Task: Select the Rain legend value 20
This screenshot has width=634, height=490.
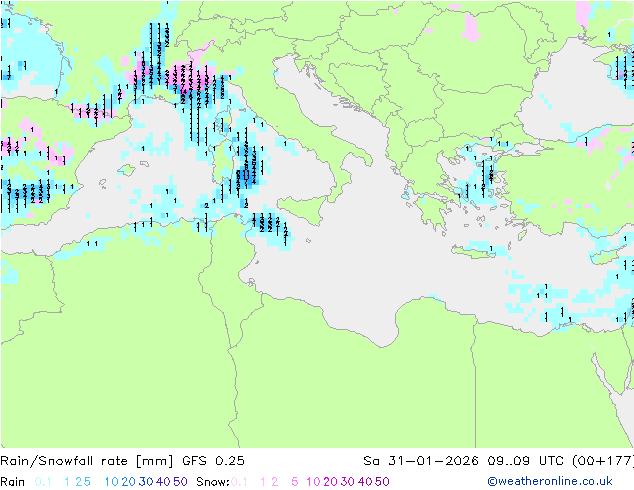Action: [x=129, y=482]
